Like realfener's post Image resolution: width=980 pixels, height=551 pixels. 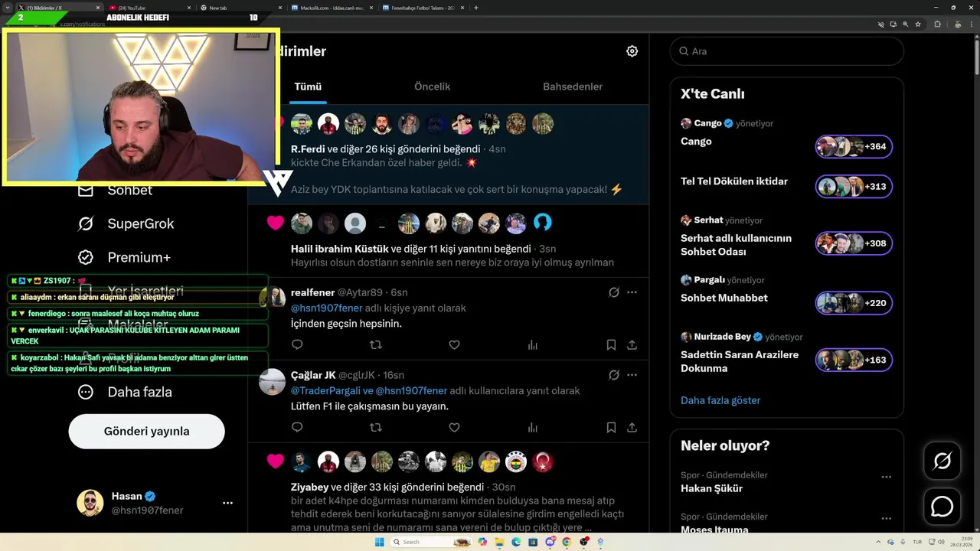(x=454, y=345)
